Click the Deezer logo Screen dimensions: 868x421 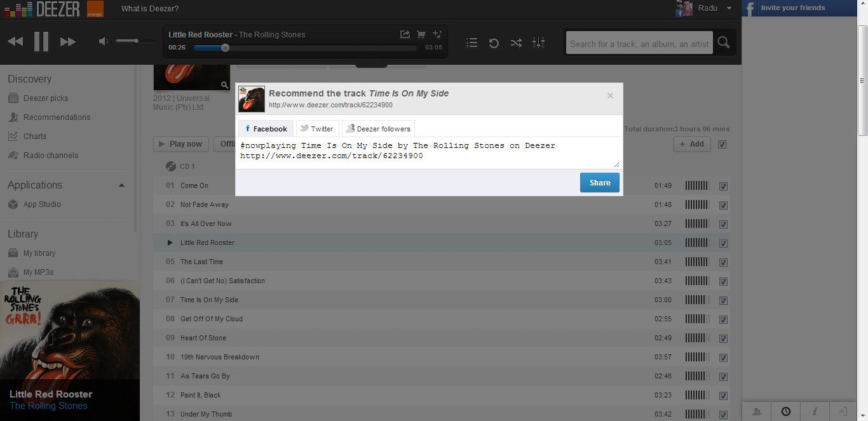42,9
